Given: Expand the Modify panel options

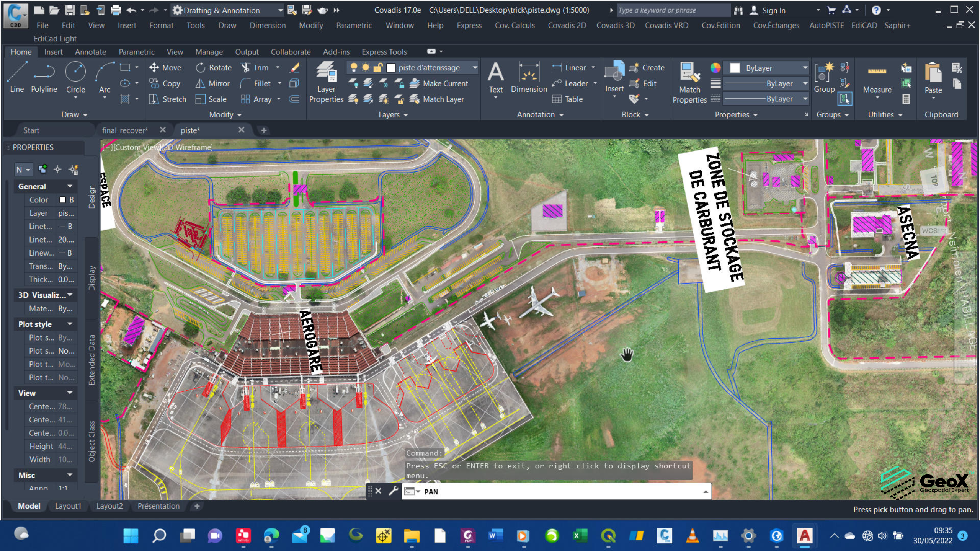Looking at the screenshot, I should click(x=239, y=114).
